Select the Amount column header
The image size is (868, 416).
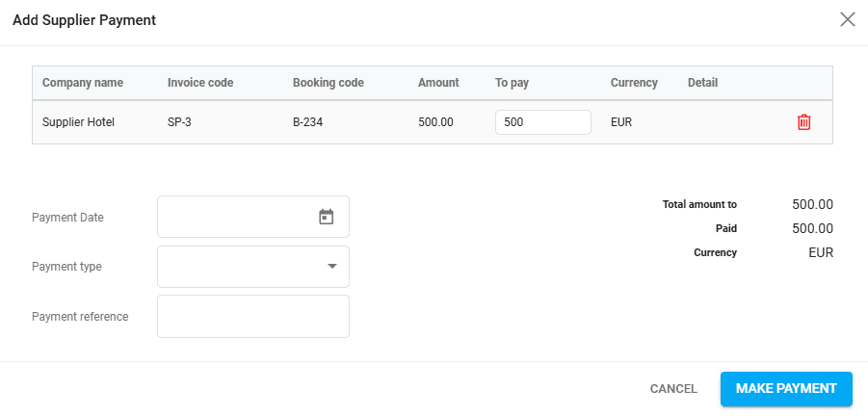click(438, 83)
